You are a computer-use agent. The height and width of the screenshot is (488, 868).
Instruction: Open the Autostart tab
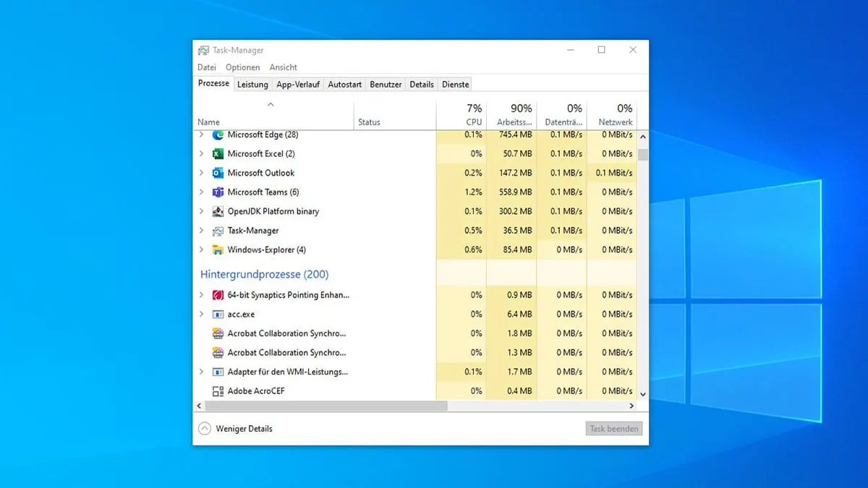point(344,83)
